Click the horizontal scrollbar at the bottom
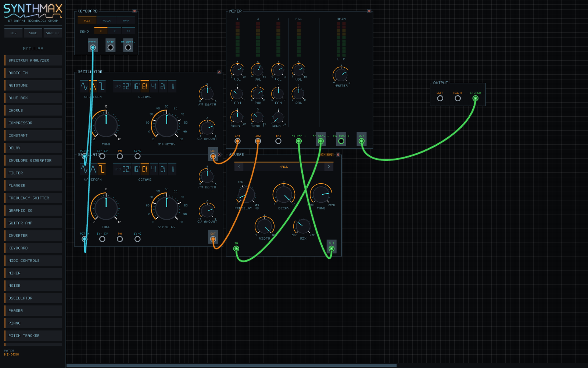Screen dimensions: 588x368 coord(232,365)
